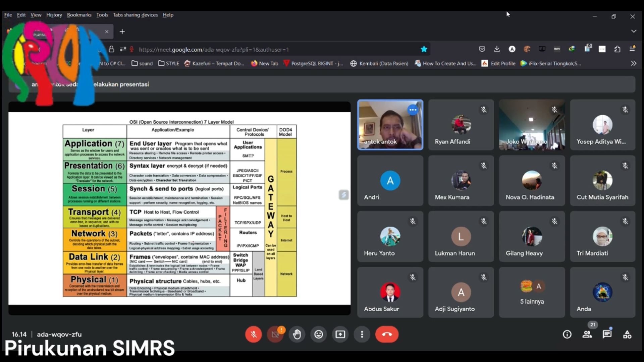644x362 pixels.
Task: Open a new browser tab
Action: tap(122, 32)
